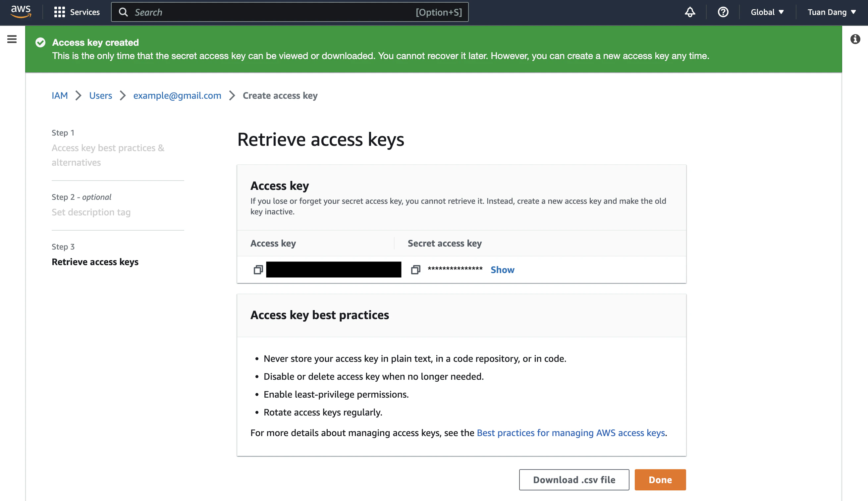Download the .csv file
868x501 pixels.
tap(574, 479)
